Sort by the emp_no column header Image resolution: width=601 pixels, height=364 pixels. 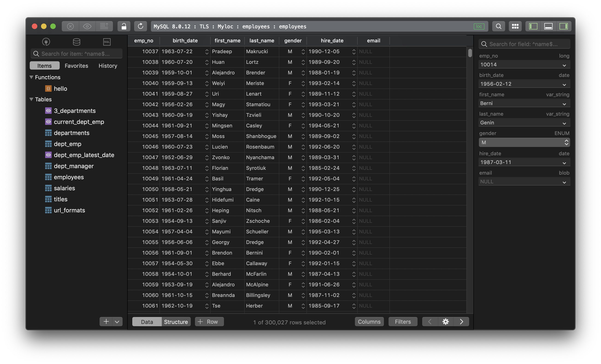[144, 41]
